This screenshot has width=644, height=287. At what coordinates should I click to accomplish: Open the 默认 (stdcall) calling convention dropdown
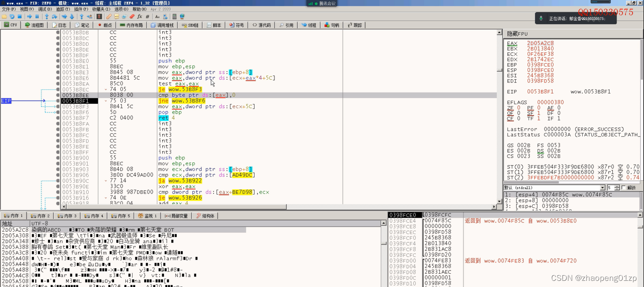(554, 187)
